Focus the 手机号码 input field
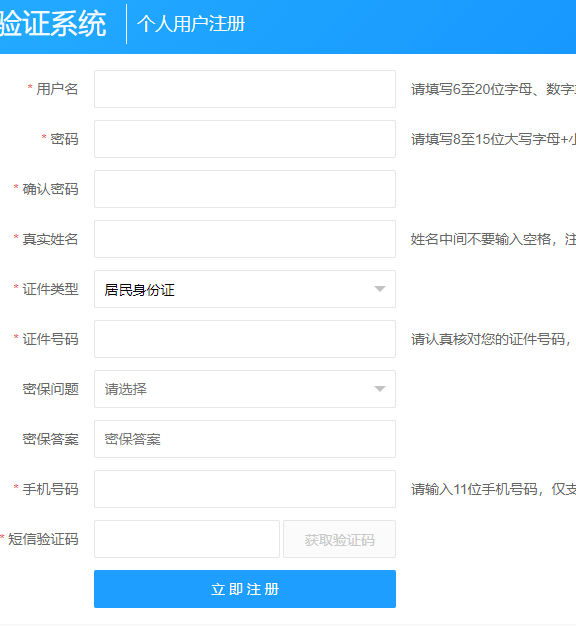Image resolution: width=576 pixels, height=626 pixels. click(245, 489)
